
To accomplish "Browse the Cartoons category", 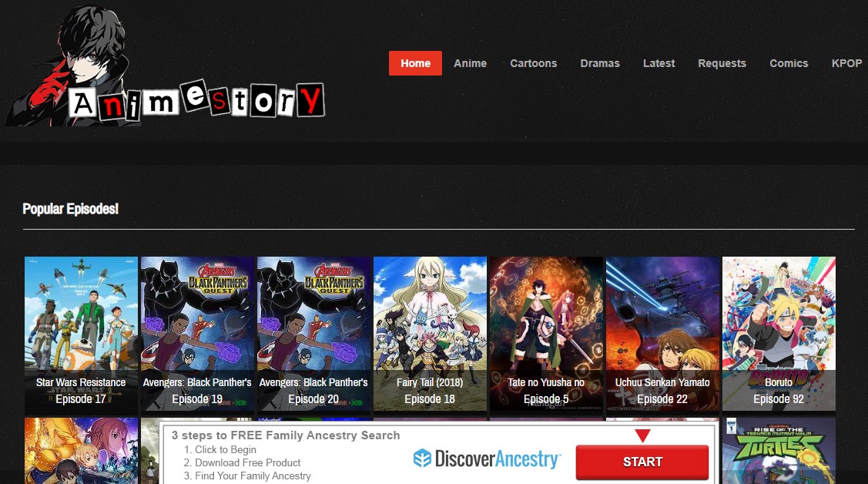I will (x=533, y=63).
